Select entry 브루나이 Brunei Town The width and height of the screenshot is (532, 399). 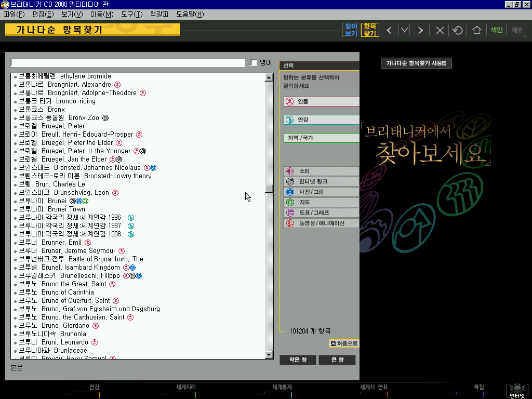coord(52,209)
